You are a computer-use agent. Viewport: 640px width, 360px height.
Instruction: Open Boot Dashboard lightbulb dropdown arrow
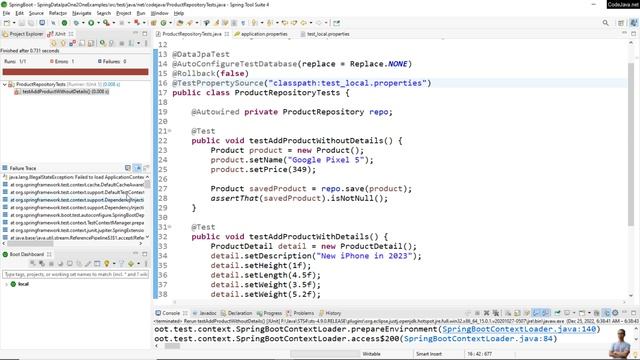click(x=114, y=264)
